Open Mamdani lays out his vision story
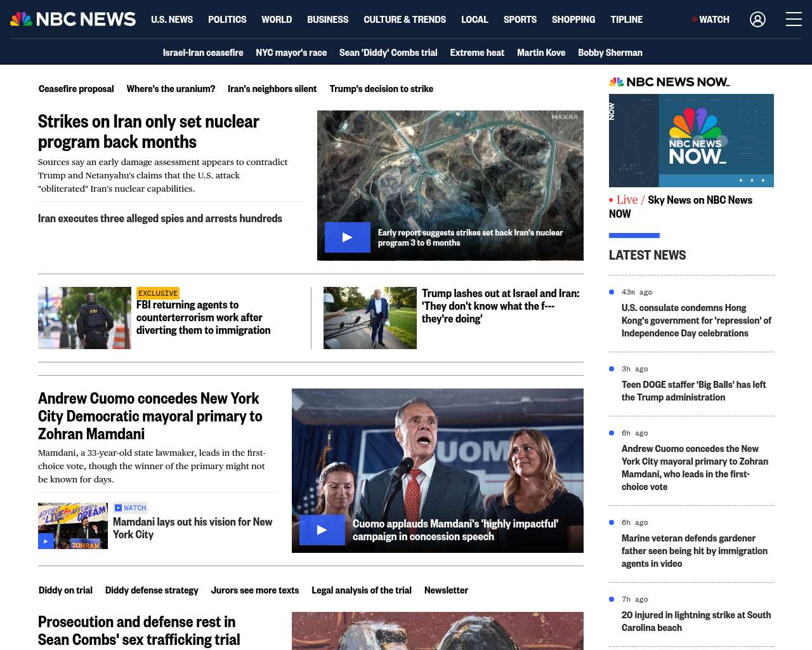This screenshot has height=650, width=812. point(192,528)
